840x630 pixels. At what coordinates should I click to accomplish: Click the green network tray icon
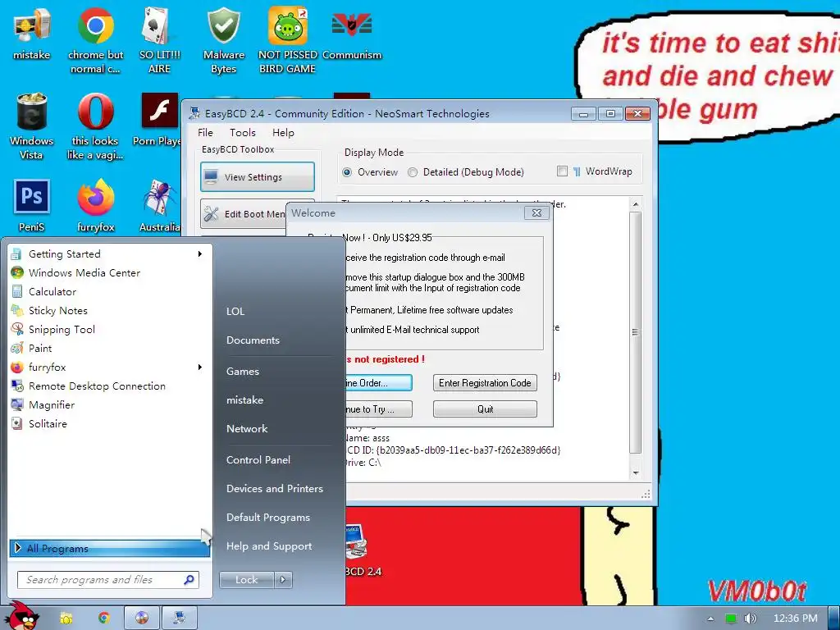pyautogui.click(x=731, y=619)
